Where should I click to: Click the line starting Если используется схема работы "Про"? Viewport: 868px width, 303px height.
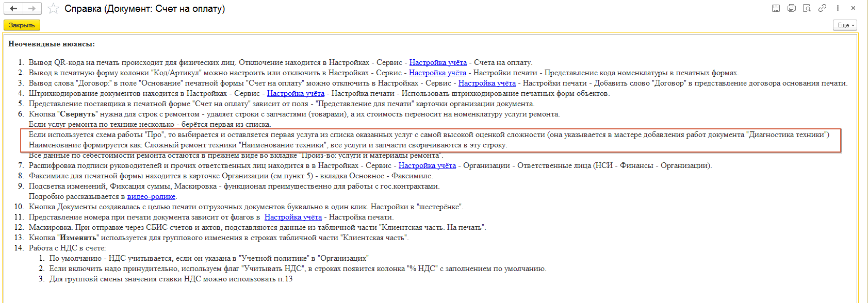click(429, 134)
